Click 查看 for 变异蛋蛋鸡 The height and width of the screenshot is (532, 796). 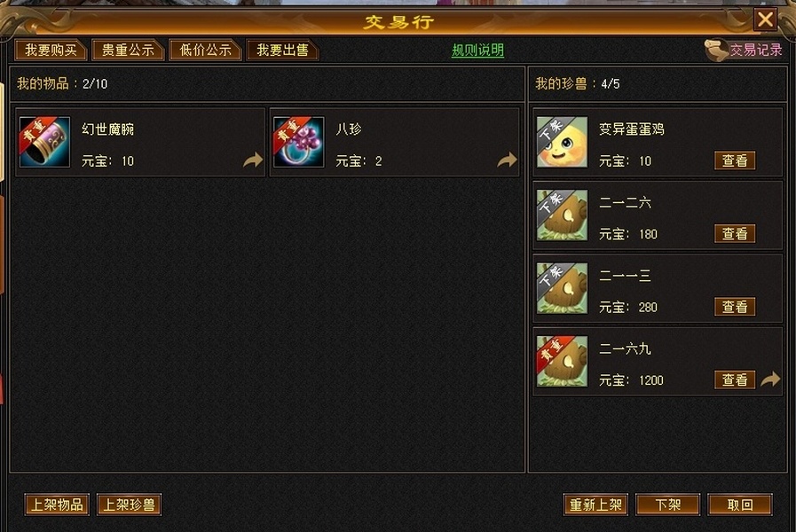click(735, 160)
